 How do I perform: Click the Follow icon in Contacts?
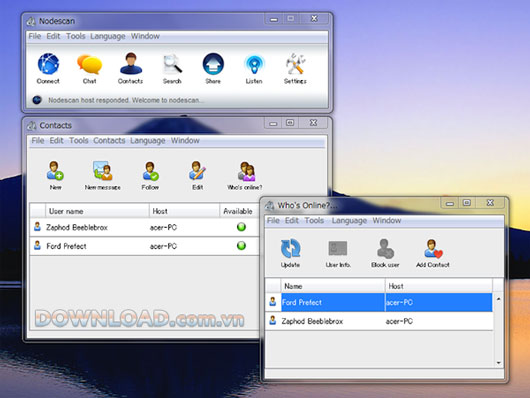(150, 171)
